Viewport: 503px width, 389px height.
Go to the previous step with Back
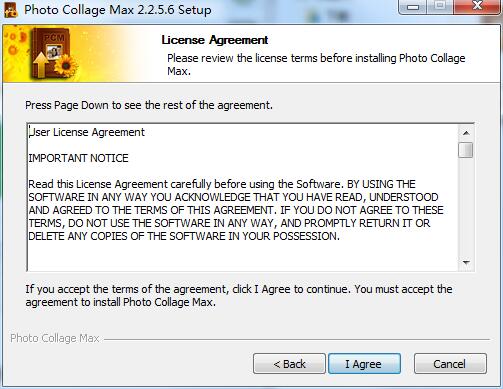point(289,364)
